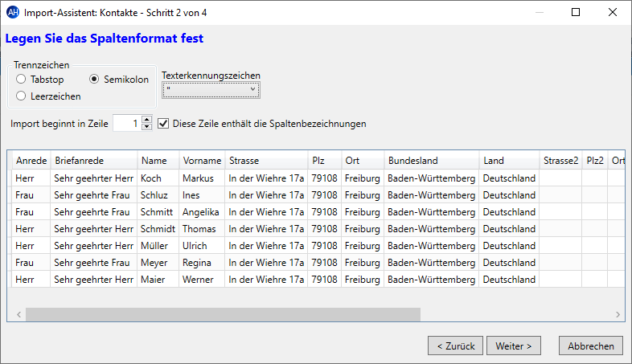Image resolution: width=632 pixels, height=364 pixels.
Task: Click the Zurück button
Action: click(455, 346)
